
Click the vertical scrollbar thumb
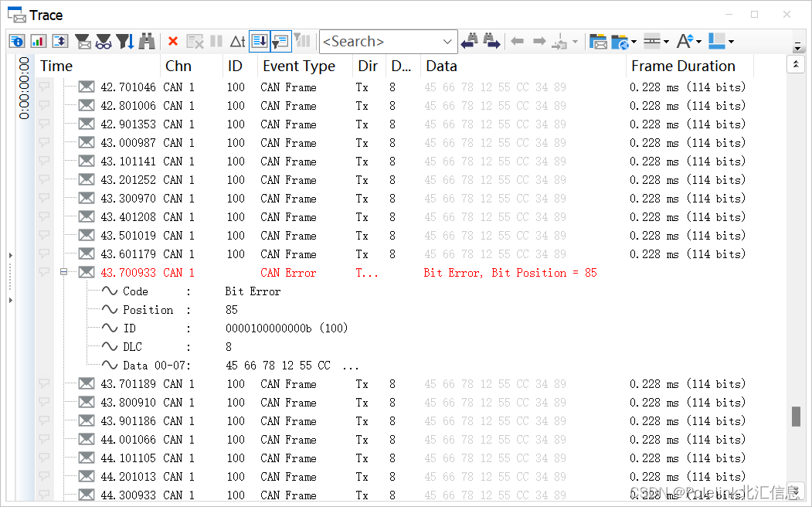pos(796,417)
